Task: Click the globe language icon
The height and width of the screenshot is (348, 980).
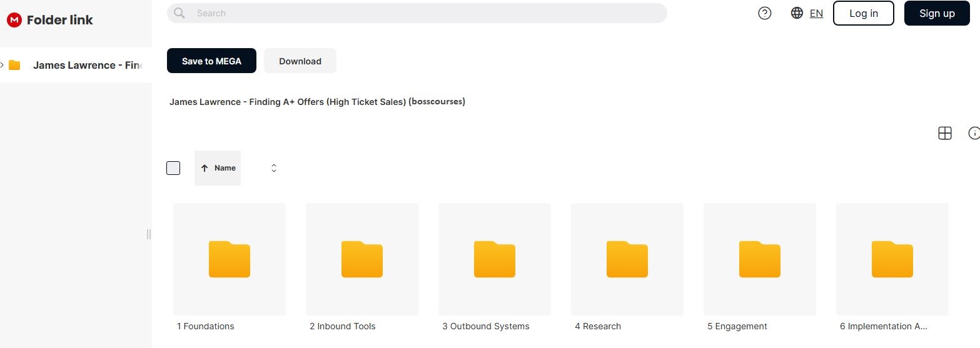Action: [x=797, y=13]
